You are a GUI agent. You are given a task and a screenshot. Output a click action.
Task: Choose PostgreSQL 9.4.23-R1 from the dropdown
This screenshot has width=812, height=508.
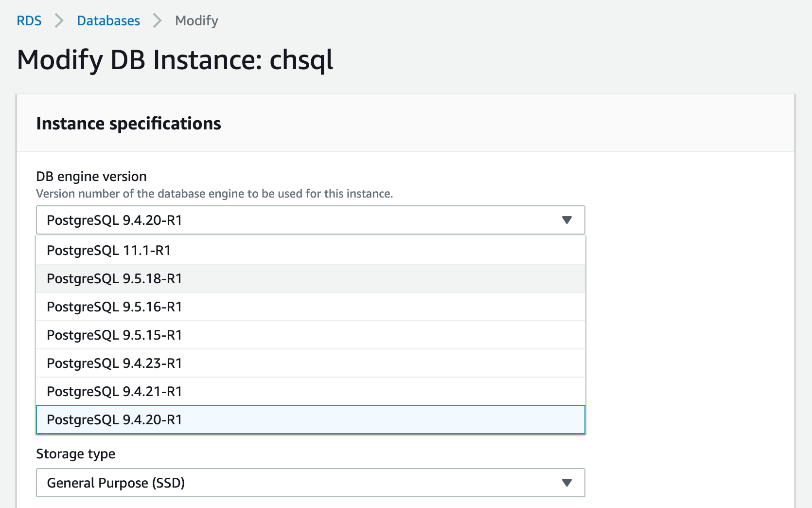point(114,363)
